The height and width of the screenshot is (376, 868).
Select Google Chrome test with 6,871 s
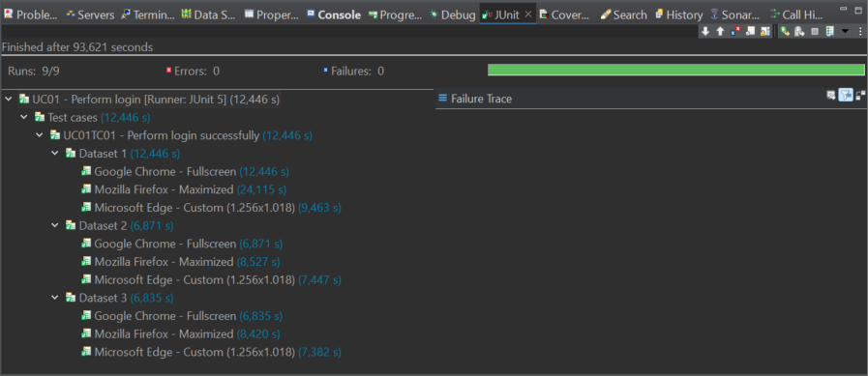point(182,244)
